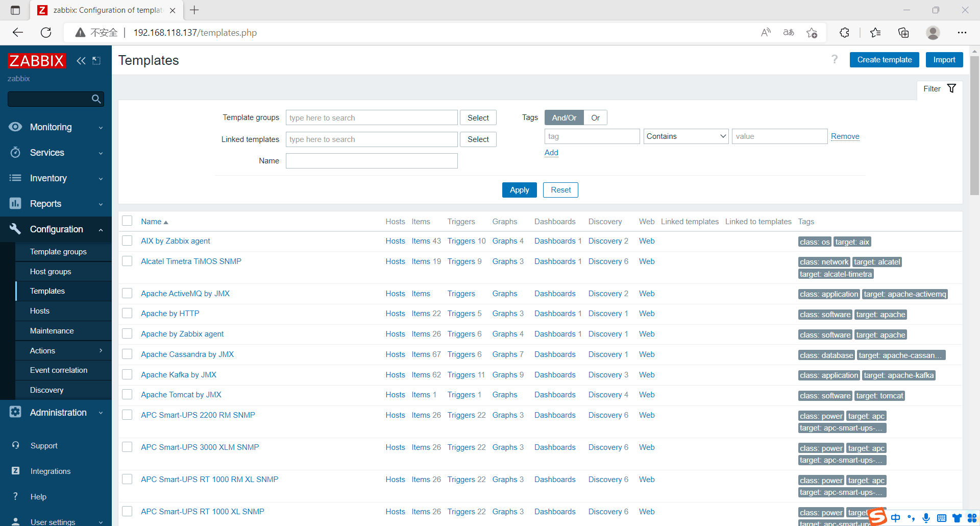Viewport: 980px width, 526px height.
Task: Click the Reset filter button
Action: (x=560, y=190)
